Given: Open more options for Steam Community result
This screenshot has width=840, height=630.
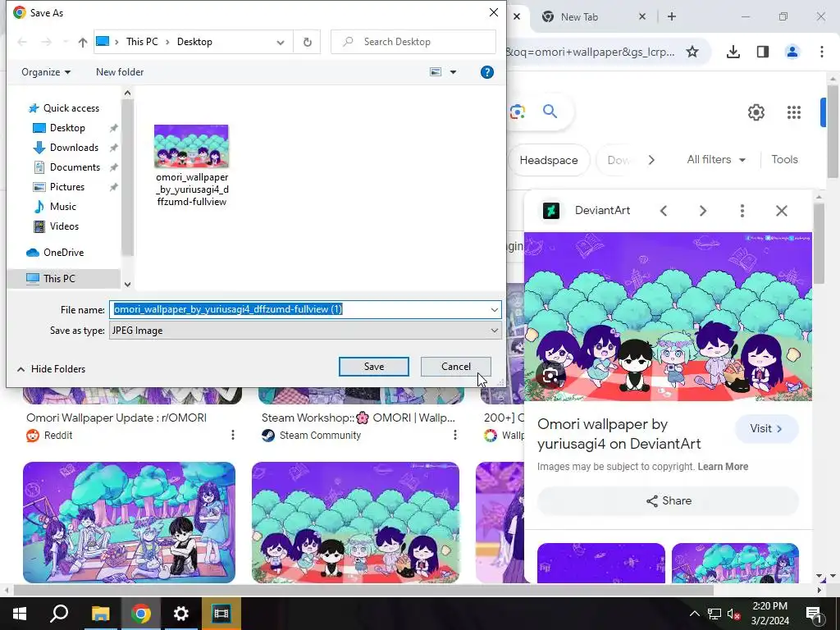Looking at the screenshot, I should (454, 435).
